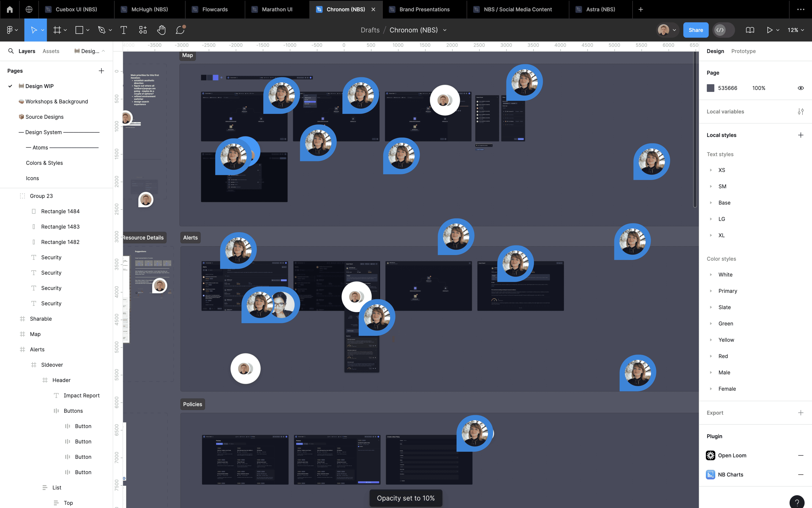The image size is (812, 508).
Task: Select the Policies frame label on canvas
Action: coord(193,404)
